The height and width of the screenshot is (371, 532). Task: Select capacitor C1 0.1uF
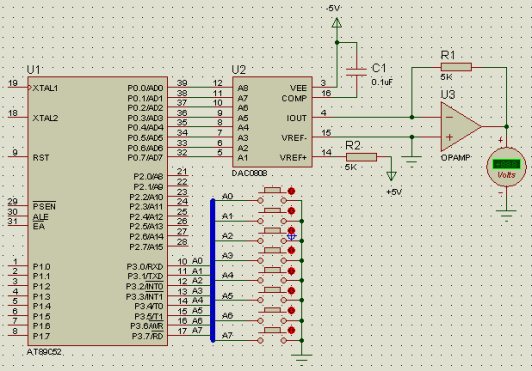356,72
